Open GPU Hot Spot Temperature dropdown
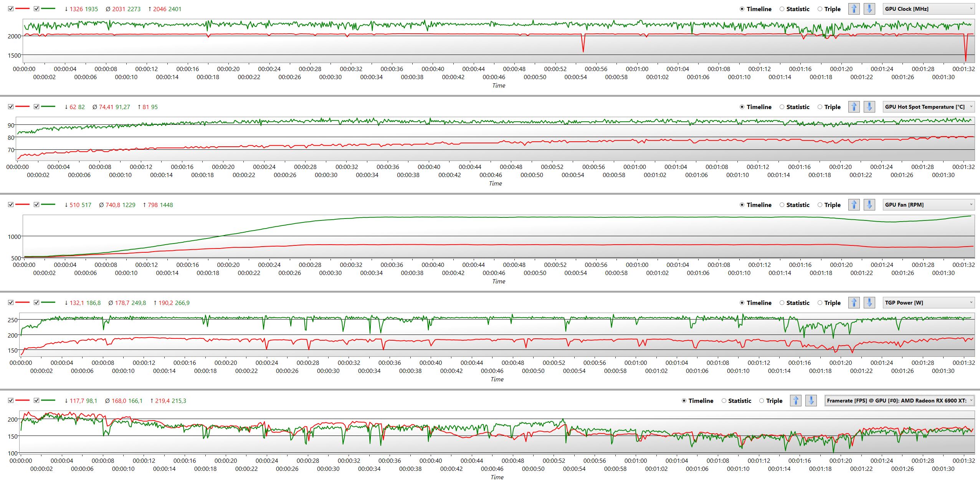980x482 pixels. click(929, 107)
